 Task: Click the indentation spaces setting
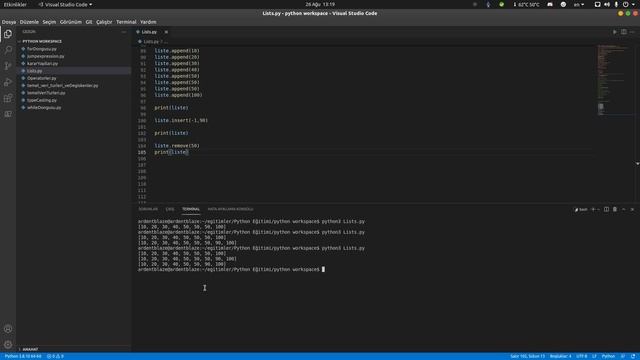click(560, 356)
